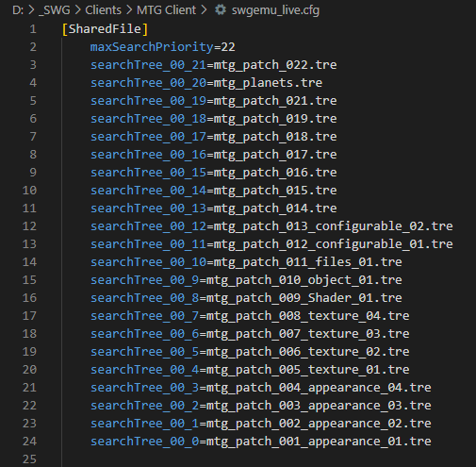The image size is (476, 467).
Task: Click the searchTree_00_3 key
Action: [x=145, y=388]
